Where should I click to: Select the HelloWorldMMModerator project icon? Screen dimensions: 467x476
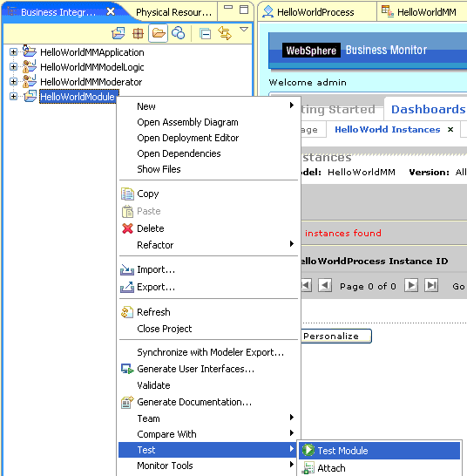(30, 81)
